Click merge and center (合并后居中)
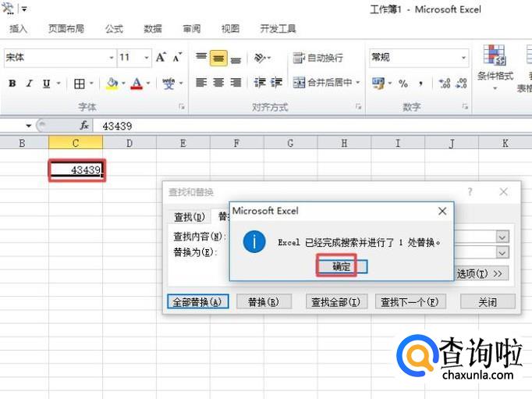The image size is (532, 399). [323, 83]
